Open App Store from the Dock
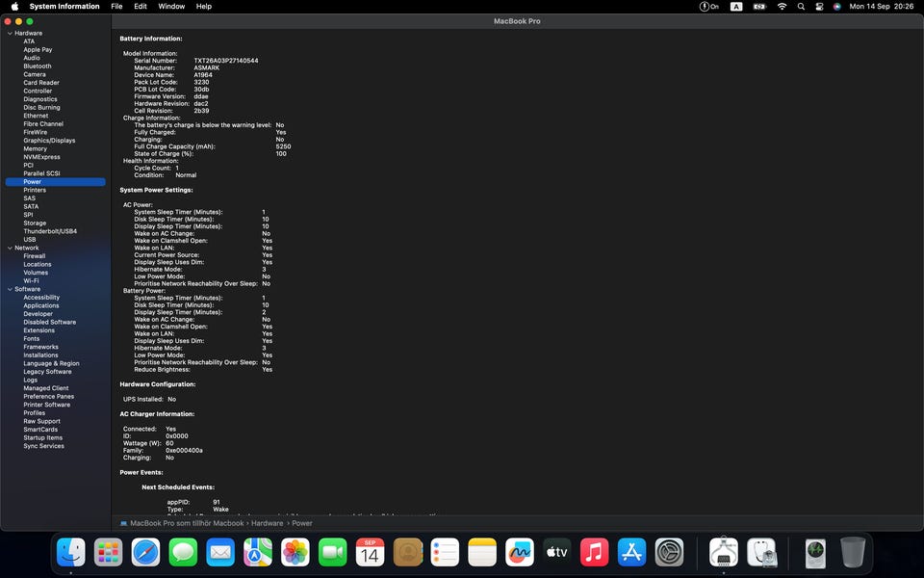Screen dimensions: 924x578 [632, 553]
